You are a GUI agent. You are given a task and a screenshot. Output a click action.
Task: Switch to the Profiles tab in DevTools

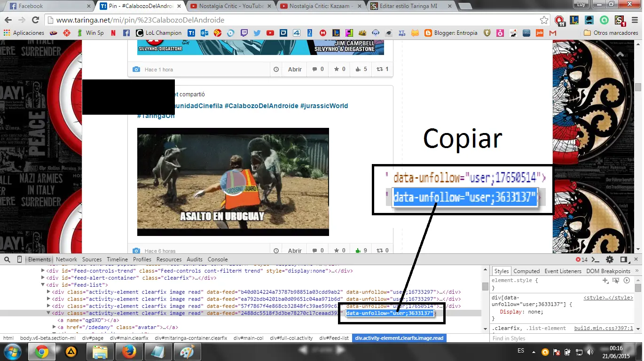[x=142, y=259]
